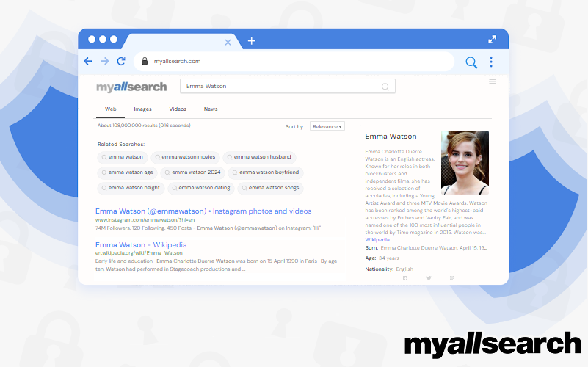Click the Facebook icon in knowledge panel
The image size is (588, 367).
pos(405,278)
